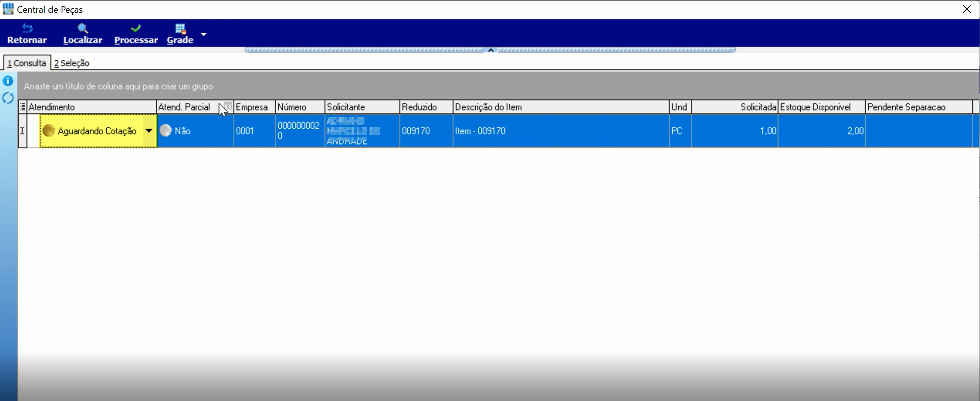The height and width of the screenshot is (401, 980).
Task: Click the Descrição do Item column header
Action: tap(561, 107)
